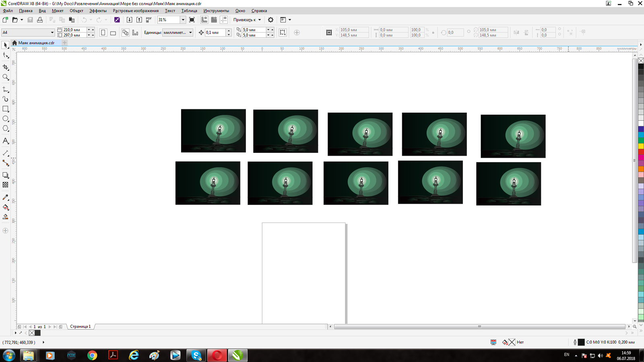The image size is (644, 362).
Task: Activate the Zoom magnifier tool
Action: [x=6, y=77]
